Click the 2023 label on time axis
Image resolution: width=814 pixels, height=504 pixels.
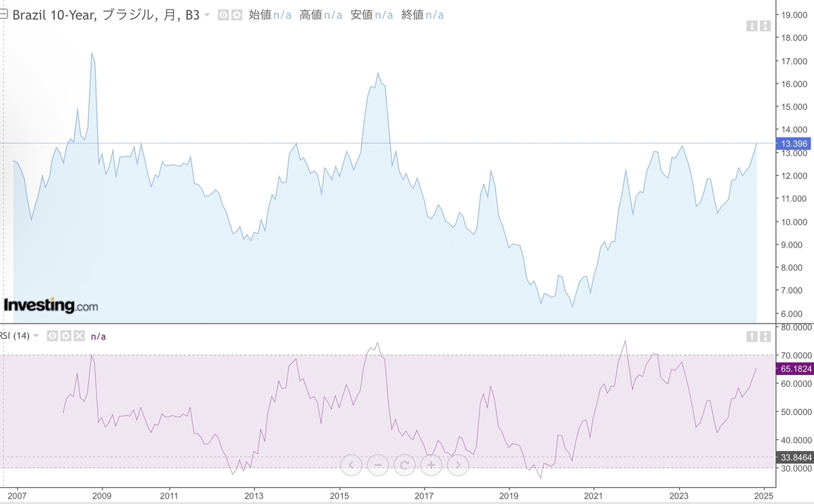[680, 495]
